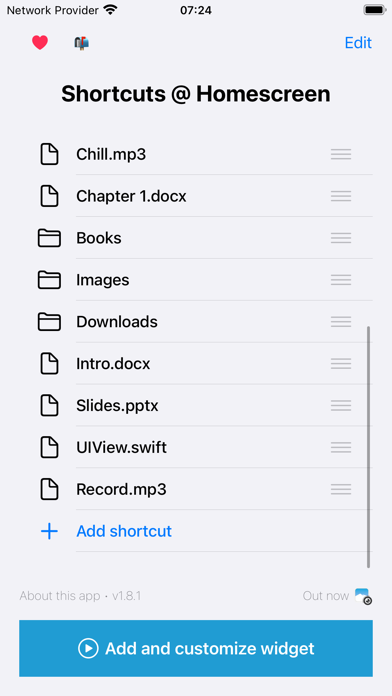Tap the Edit button

358,43
